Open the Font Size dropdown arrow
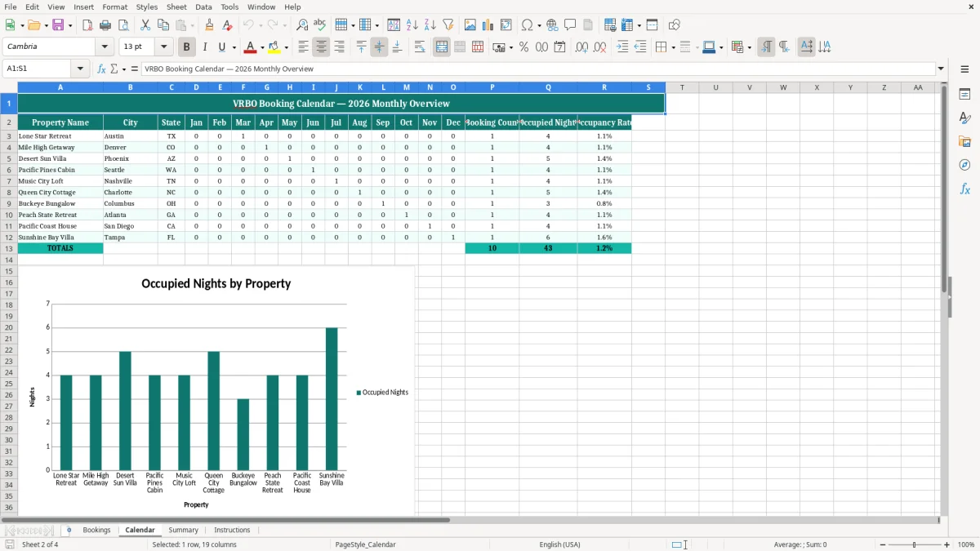980x551 pixels. (164, 47)
